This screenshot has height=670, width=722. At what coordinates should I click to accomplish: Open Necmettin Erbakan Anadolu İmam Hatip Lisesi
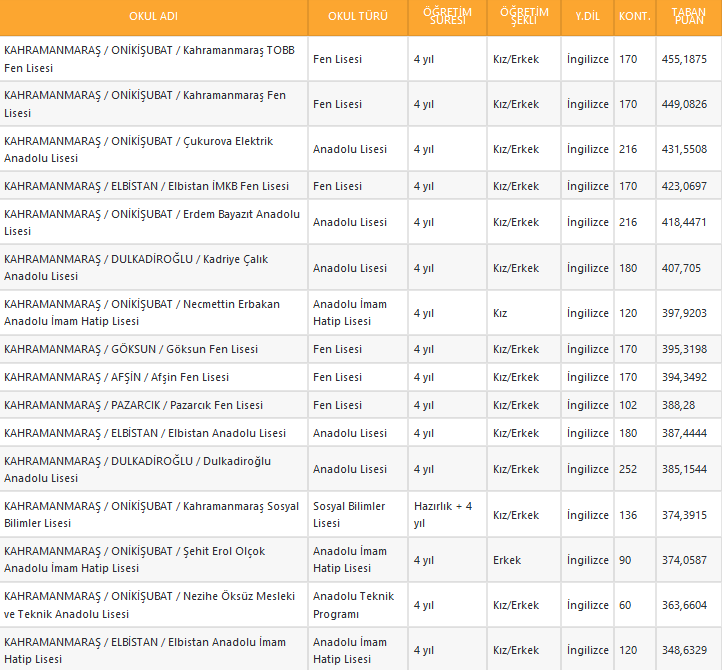coord(142,312)
